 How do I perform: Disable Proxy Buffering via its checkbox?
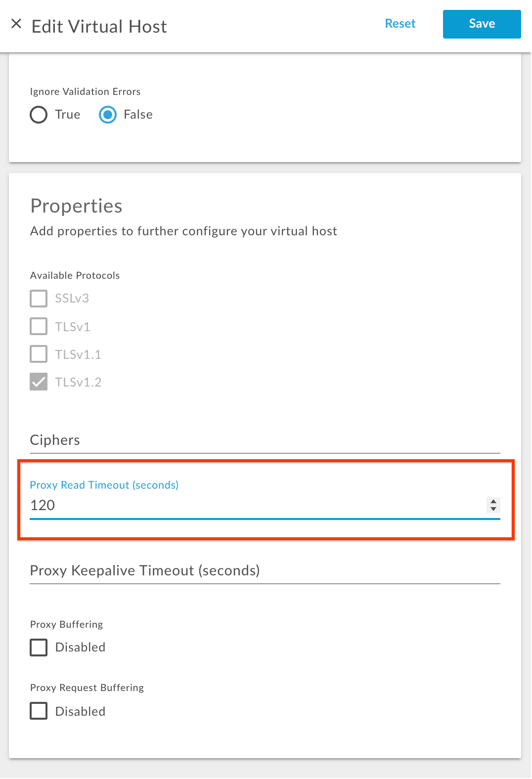tap(38, 648)
